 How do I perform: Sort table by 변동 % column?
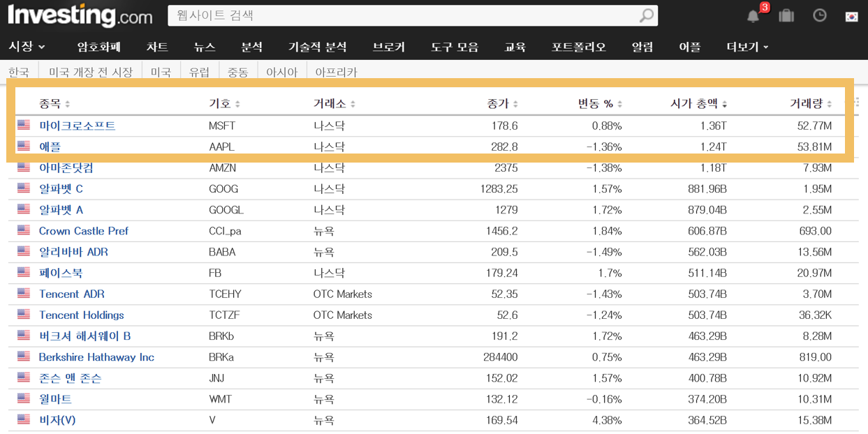tap(600, 103)
